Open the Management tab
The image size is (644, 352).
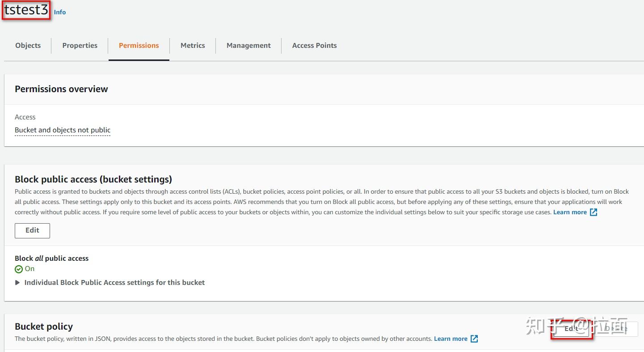[x=248, y=45]
